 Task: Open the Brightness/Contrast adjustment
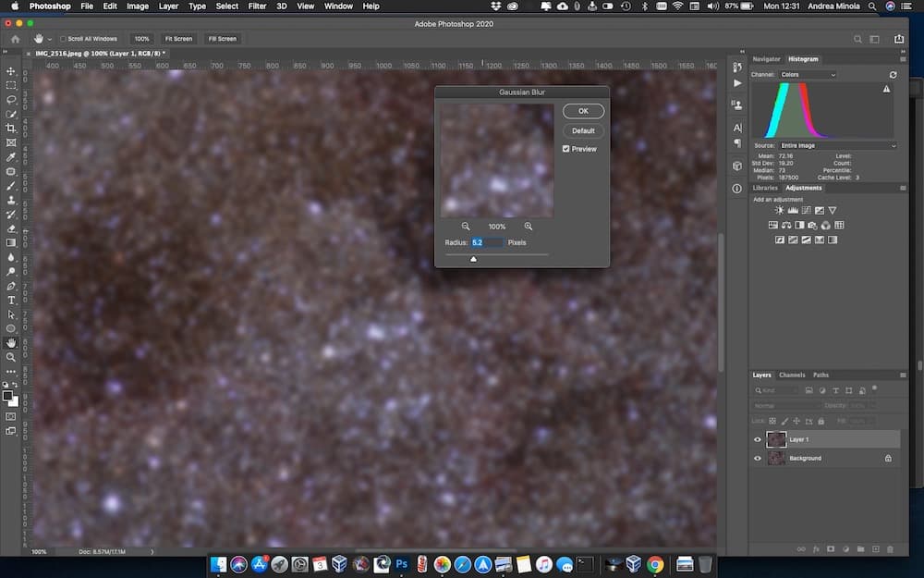[x=781, y=210]
